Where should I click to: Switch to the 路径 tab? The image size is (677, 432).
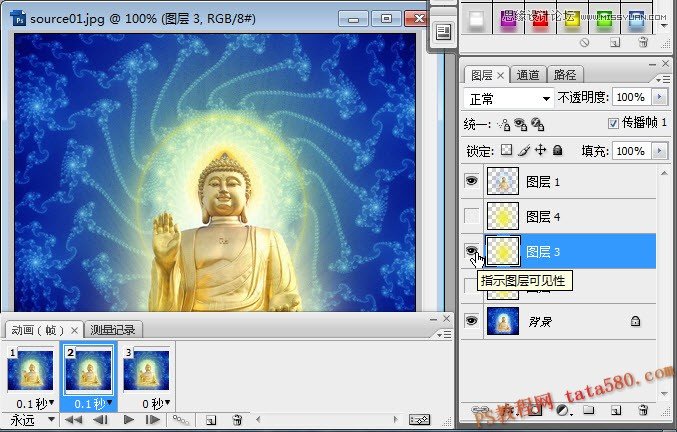pos(565,75)
